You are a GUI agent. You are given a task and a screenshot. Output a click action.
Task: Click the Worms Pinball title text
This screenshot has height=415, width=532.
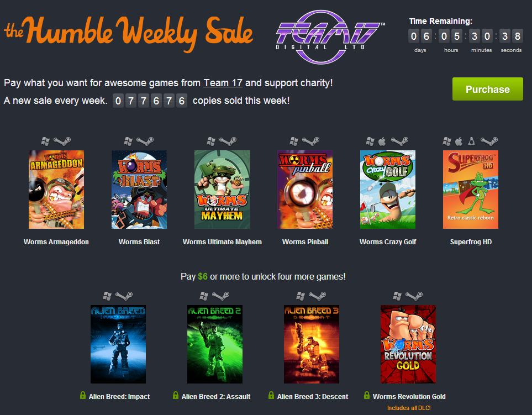pyautogui.click(x=305, y=242)
